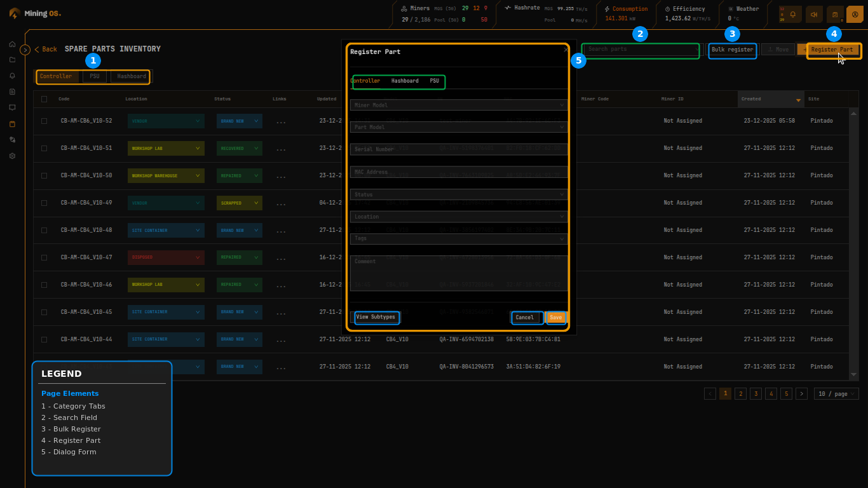Screen dimensions: 868x488
Task: Open the folder icon in sidebar
Action: [x=11, y=60]
